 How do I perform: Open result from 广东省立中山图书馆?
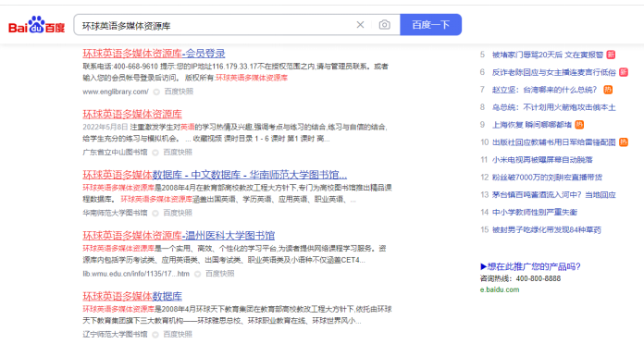[x=132, y=114]
